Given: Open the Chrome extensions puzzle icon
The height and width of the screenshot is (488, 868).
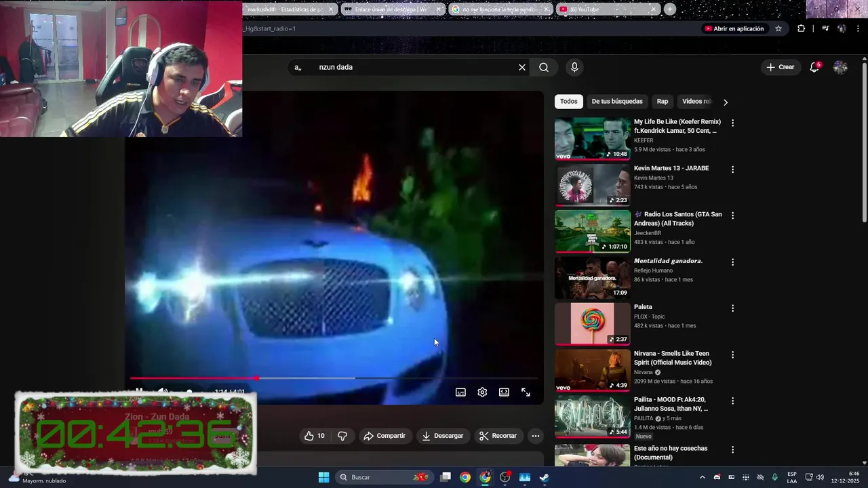Looking at the screenshot, I should (802, 28).
